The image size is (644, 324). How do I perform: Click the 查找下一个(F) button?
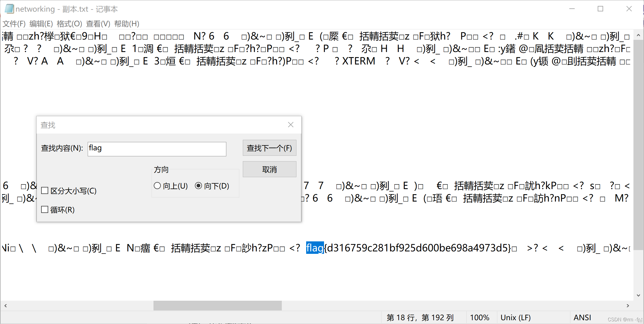pos(269,148)
